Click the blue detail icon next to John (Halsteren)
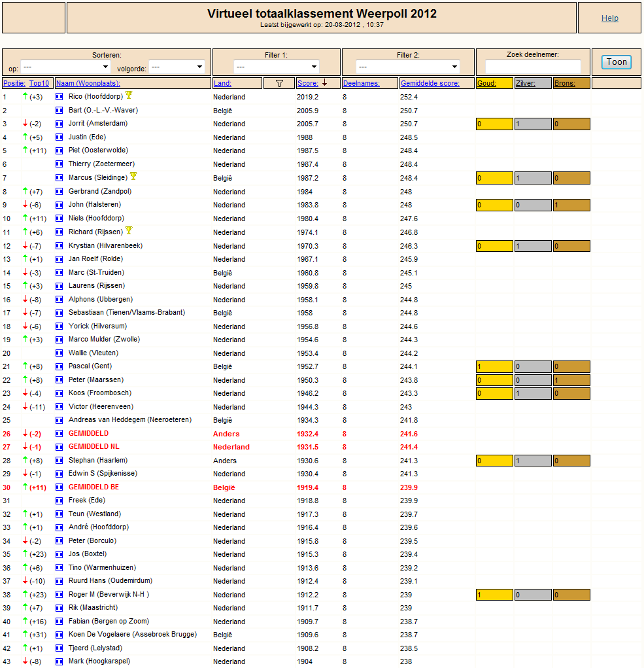Image resolution: width=644 pixels, height=668 pixels. [59, 205]
